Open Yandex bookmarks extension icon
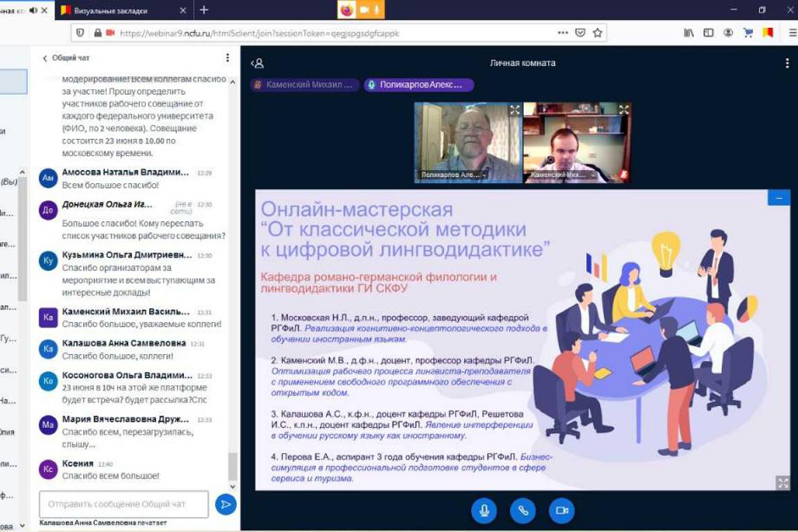The image size is (798, 532). (767, 32)
